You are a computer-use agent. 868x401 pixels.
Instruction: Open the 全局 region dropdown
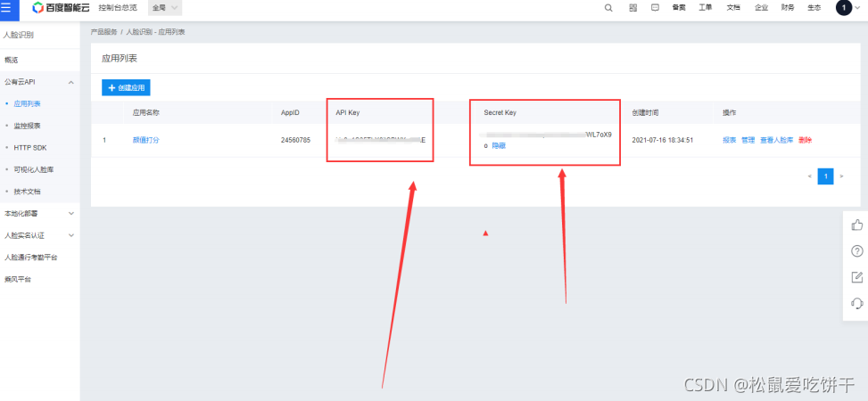165,8
